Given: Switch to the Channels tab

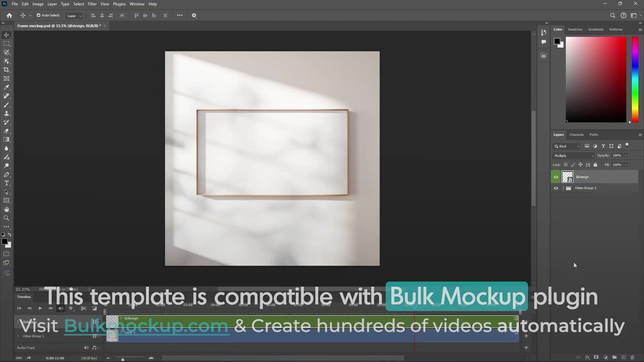Looking at the screenshot, I should pyautogui.click(x=577, y=134).
